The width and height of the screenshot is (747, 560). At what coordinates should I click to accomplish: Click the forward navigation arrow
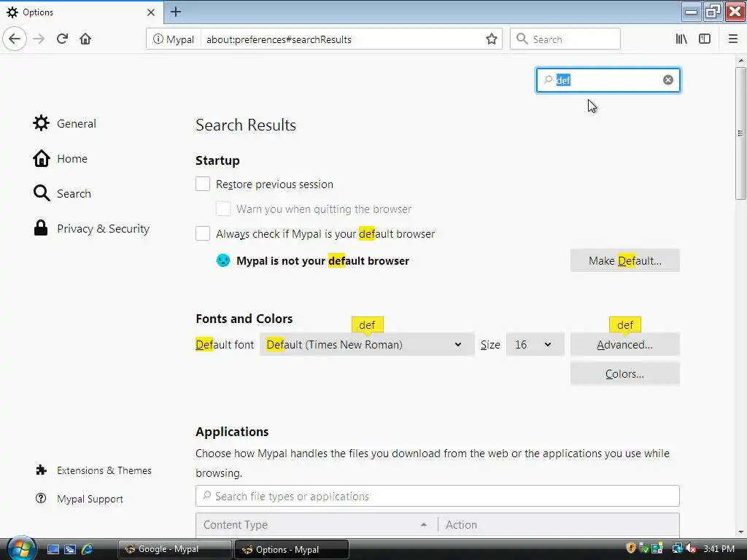tap(39, 39)
